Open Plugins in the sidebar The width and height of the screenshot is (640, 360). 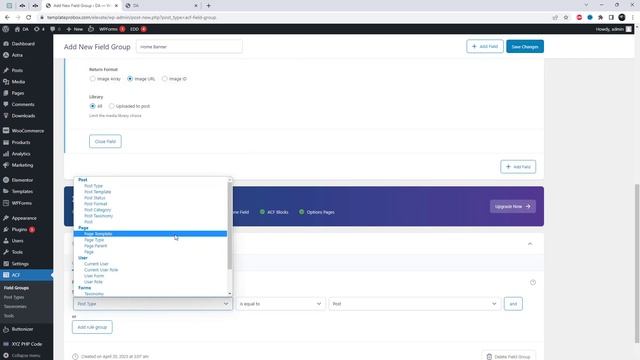tap(19, 229)
